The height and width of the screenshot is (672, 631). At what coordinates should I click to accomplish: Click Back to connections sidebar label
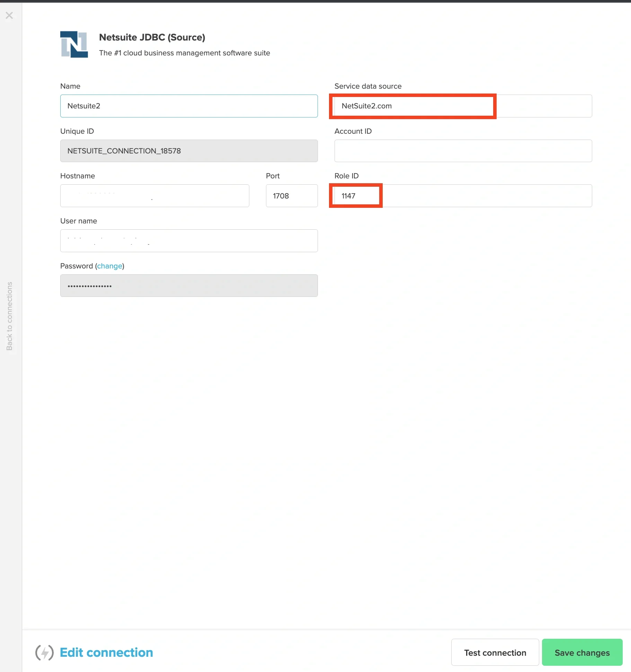click(10, 315)
